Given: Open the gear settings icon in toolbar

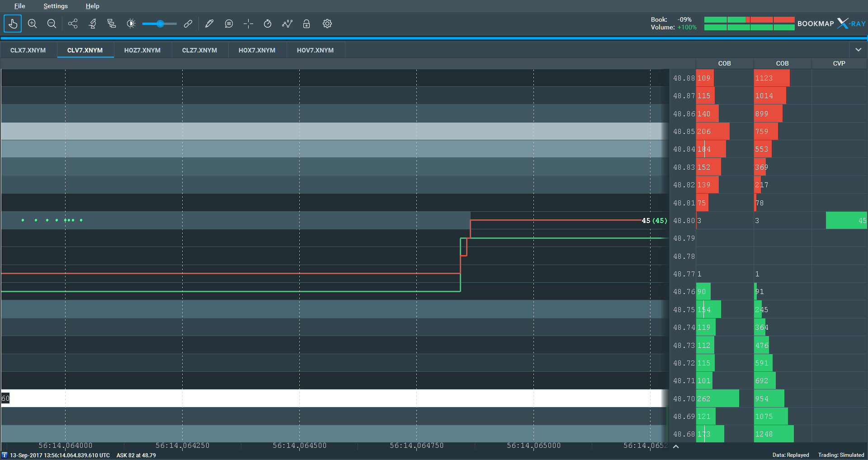Looking at the screenshot, I should (x=327, y=24).
